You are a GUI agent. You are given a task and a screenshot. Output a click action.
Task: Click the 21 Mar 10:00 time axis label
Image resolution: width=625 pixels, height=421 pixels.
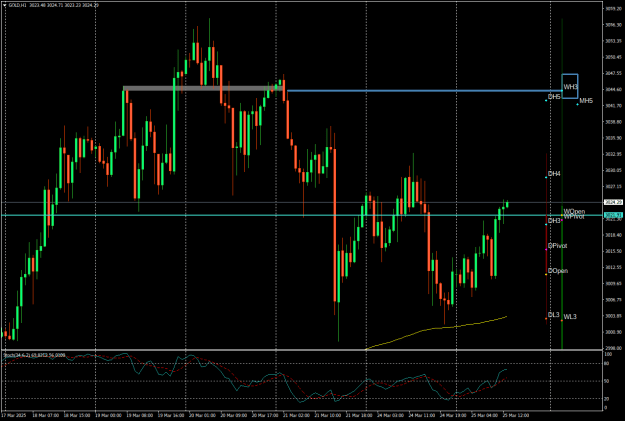[x=328, y=415]
